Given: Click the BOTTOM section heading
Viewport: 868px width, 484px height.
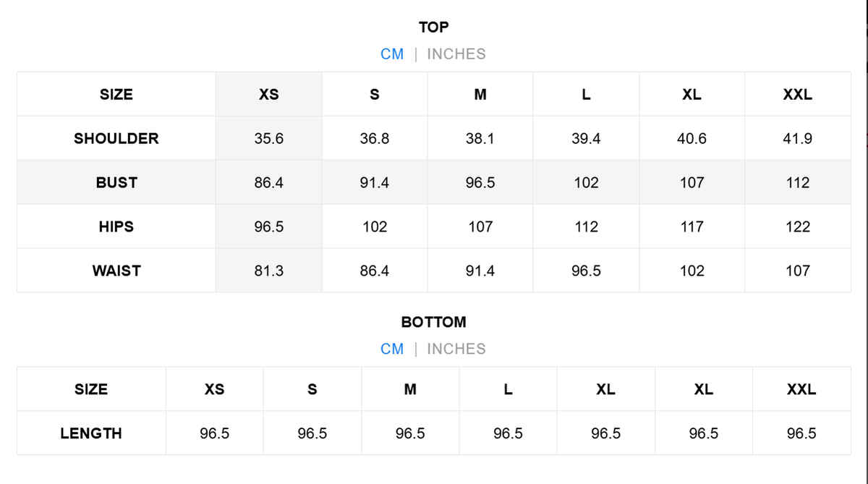Looking at the screenshot, I should [433, 322].
